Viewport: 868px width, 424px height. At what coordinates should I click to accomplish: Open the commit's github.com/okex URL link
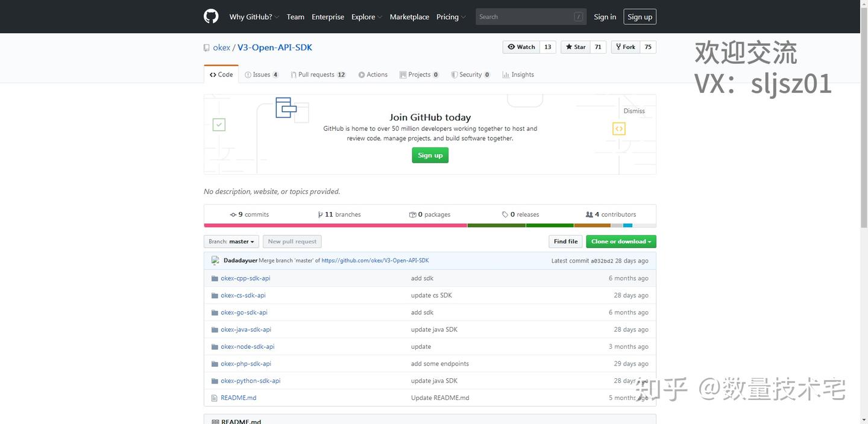pyautogui.click(x=375, y=260)
